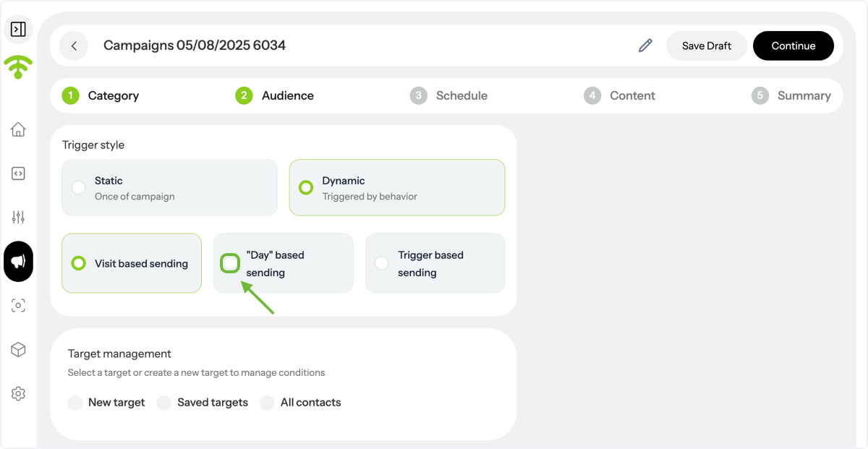Go to Content step
The width and height of the screenshot is (868, 449).
(x=620, y=95)
